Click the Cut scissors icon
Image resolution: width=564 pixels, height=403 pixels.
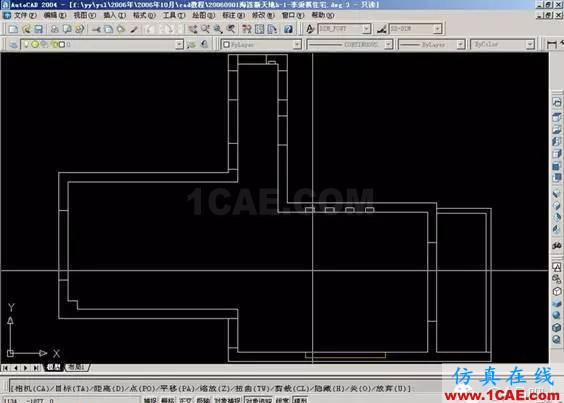click(x=96, y=29)
